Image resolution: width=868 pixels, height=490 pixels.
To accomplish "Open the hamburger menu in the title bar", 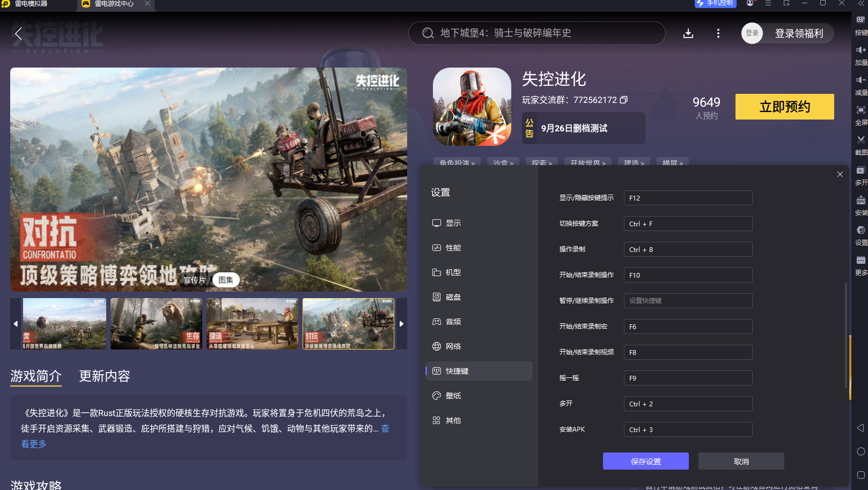I will coord(768,3).
